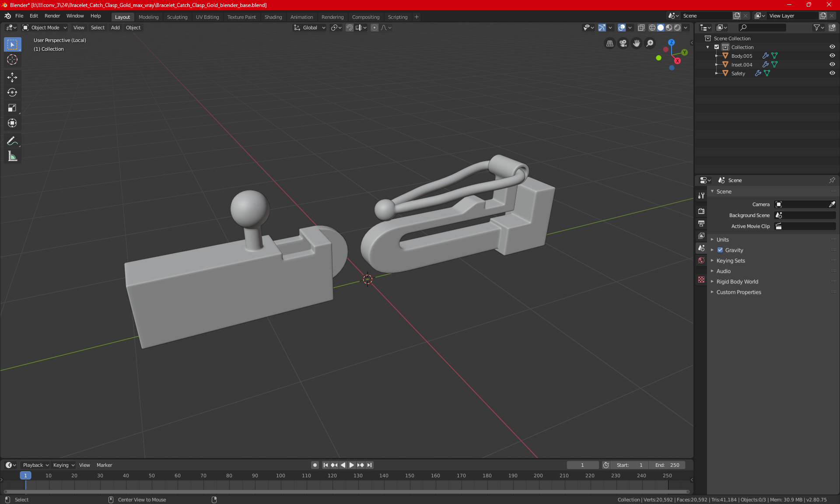Select the Move tool
840x504 pixels.
coord(12,77)
